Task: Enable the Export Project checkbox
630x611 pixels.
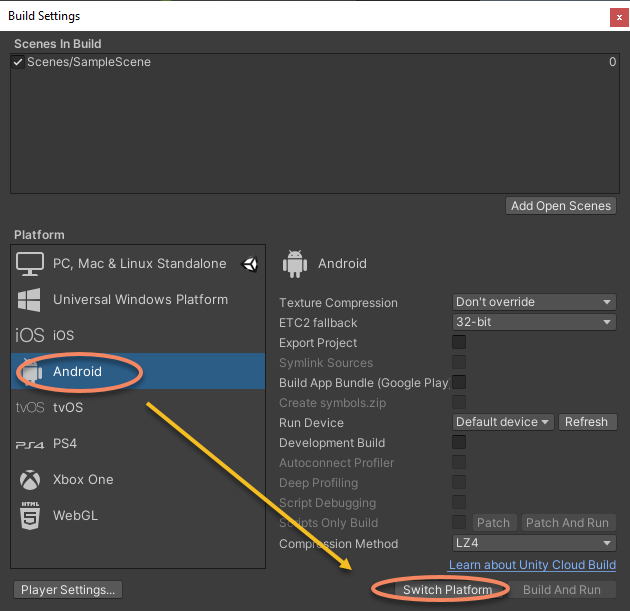Action: point(459,342)
